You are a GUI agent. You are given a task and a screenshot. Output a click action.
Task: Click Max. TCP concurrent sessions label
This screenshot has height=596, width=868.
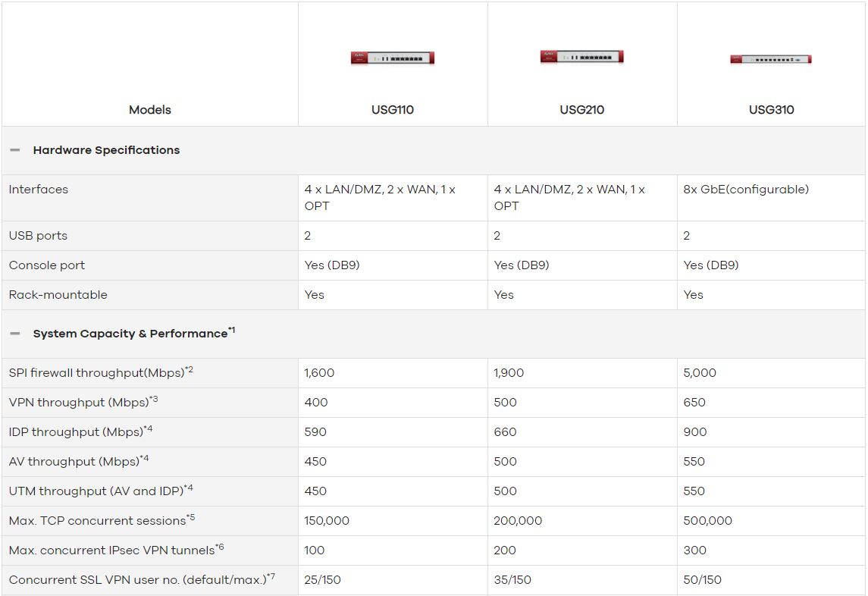click(x=102, y=520)
